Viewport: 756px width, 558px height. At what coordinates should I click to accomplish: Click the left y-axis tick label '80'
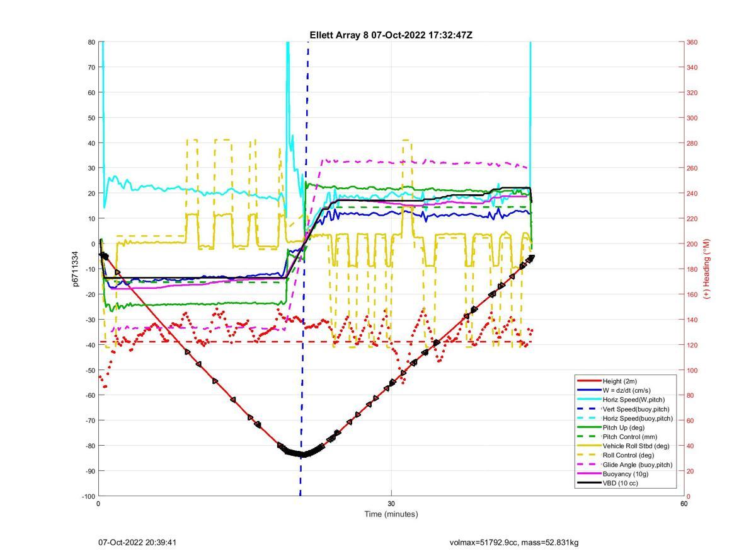click(91, 42)
